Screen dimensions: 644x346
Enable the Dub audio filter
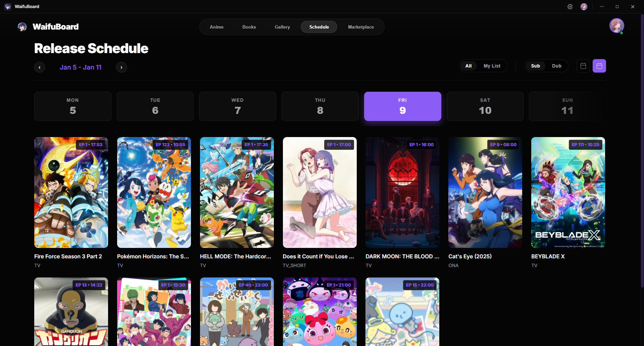coord(556,66)
